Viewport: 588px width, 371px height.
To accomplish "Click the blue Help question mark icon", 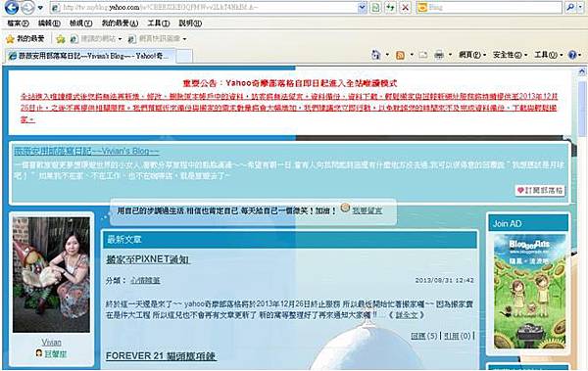I will click(x=572, y=55).
